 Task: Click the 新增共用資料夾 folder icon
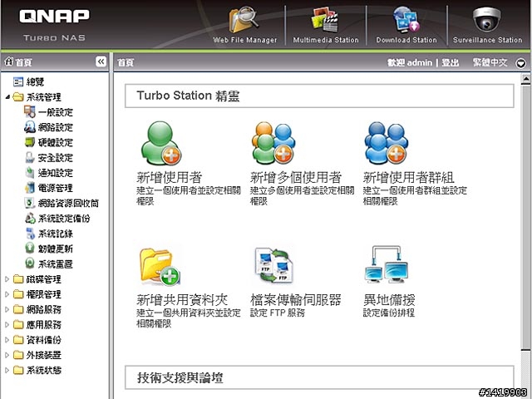[x=160, y=267]
